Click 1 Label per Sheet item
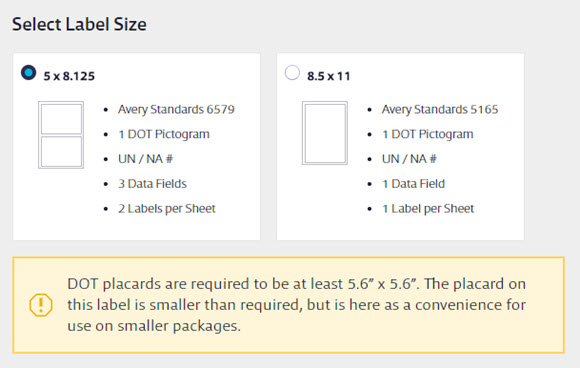Viewport: 580px width, 368px height. click(428, 209)
